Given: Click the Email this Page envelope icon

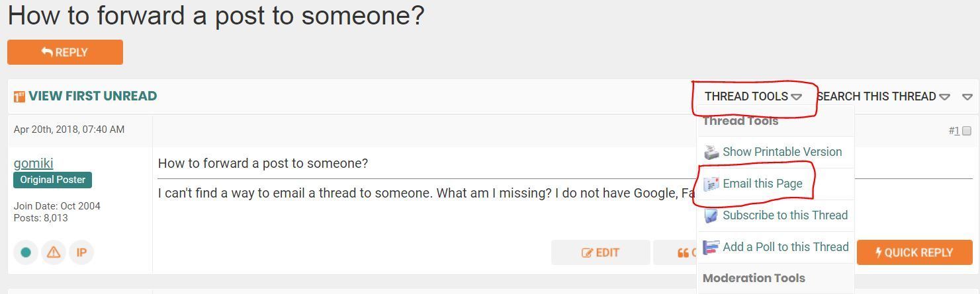Looking at the screenshot, I should click(x=711, y=184).
